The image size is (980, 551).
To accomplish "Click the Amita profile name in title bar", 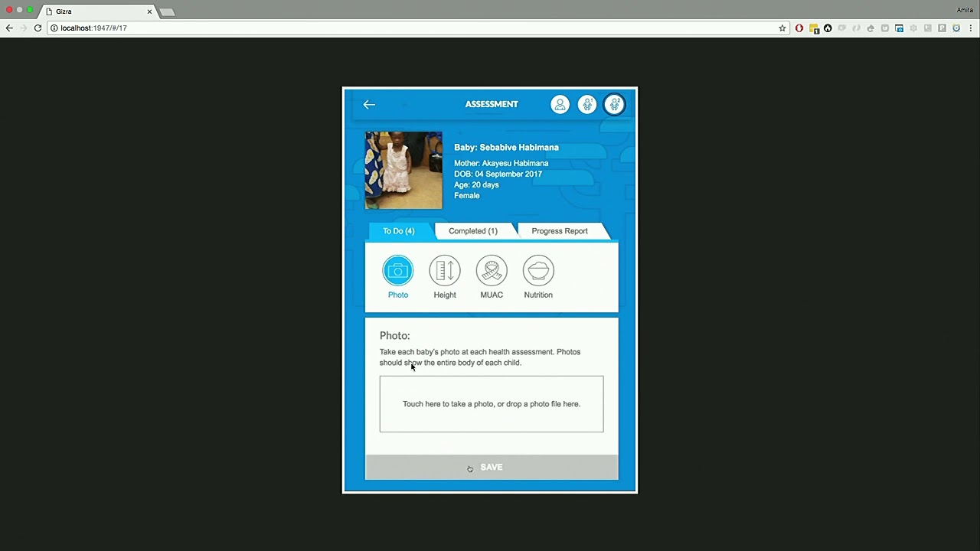I will [964, 10].
